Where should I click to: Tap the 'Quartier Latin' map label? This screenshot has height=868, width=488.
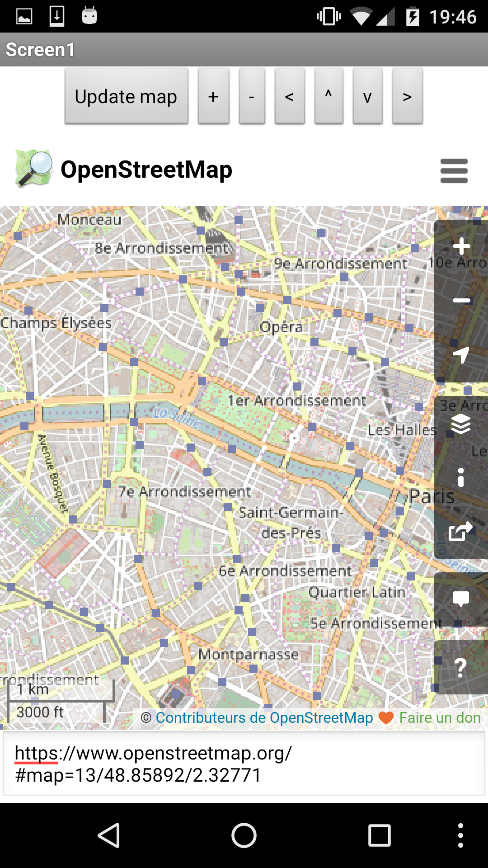pos(357,592)
